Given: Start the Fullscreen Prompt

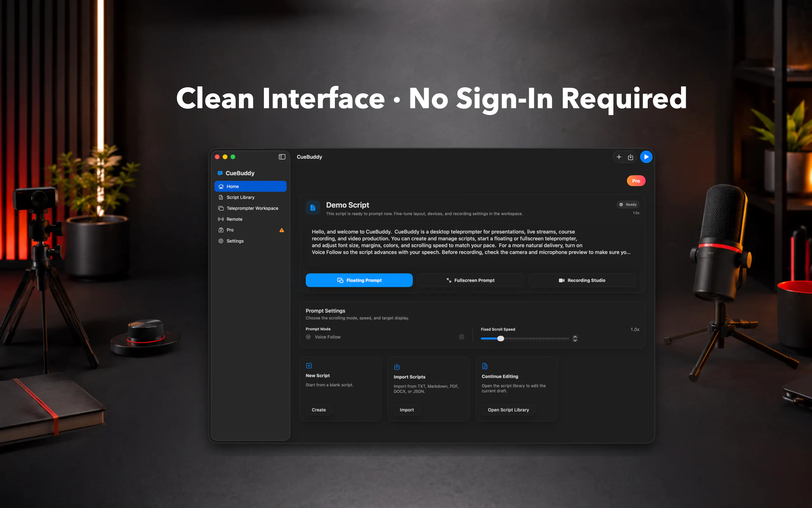Looking at the screenshot, I should (x=470, y=280).
